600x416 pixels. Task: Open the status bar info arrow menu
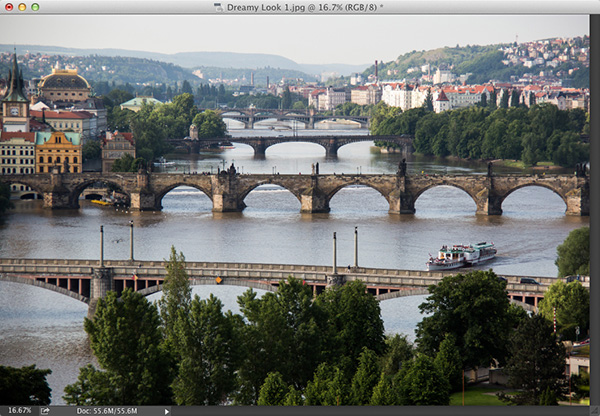tap(166, 411)
